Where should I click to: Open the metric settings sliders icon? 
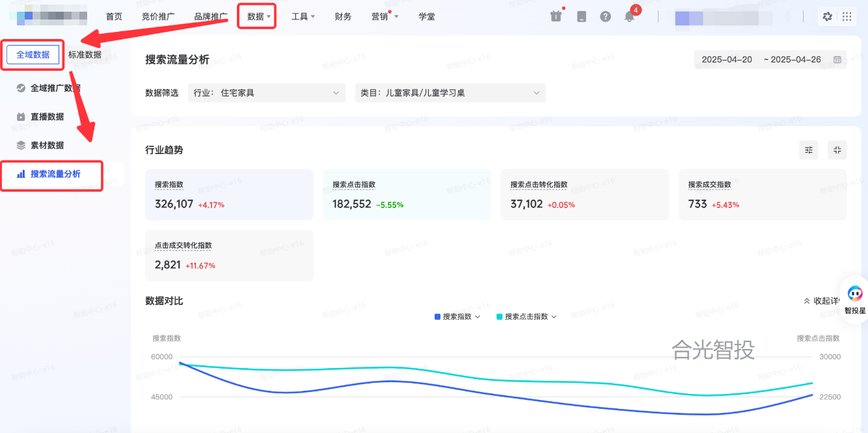[809, 150]
